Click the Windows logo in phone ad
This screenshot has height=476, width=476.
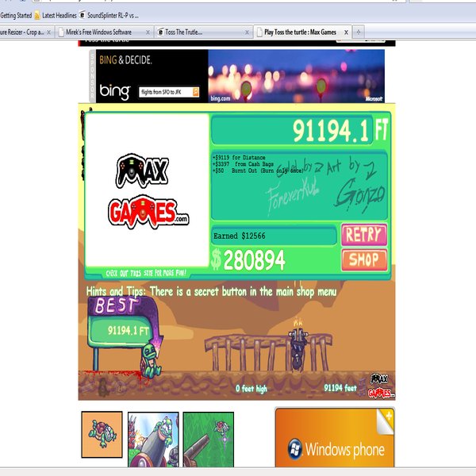coord(294,449)
